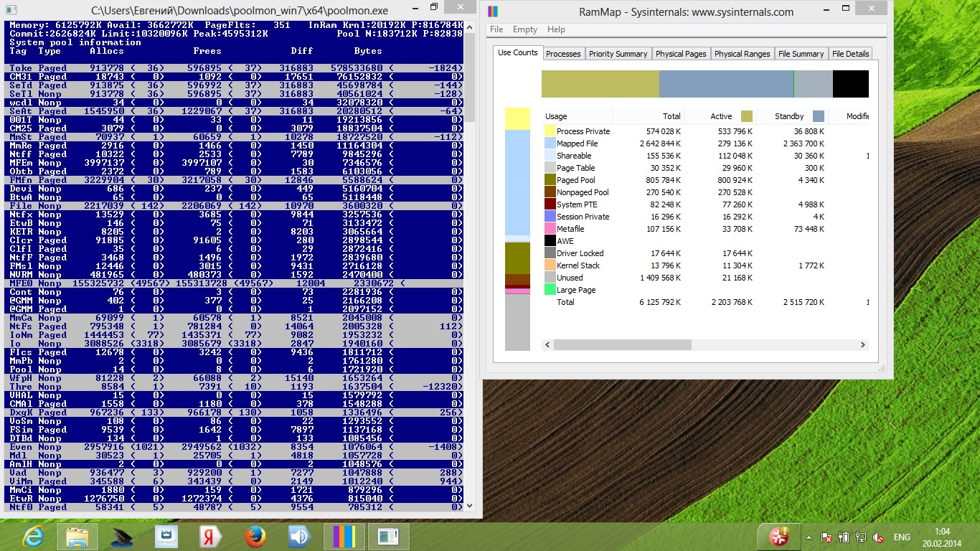980x551 pixels.
Task: Click the taskbar clock showing 1:04
Action: pos(942,537)
